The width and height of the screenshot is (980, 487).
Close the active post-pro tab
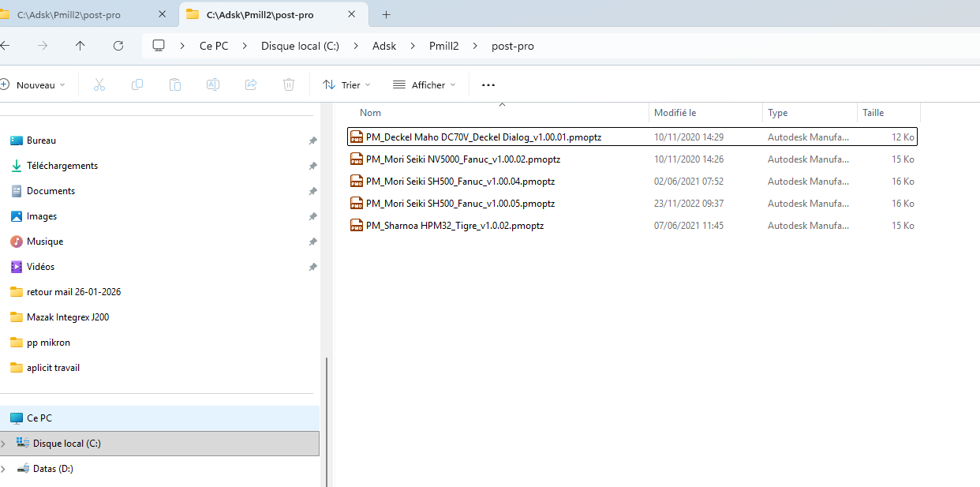[x=352, y=14]
